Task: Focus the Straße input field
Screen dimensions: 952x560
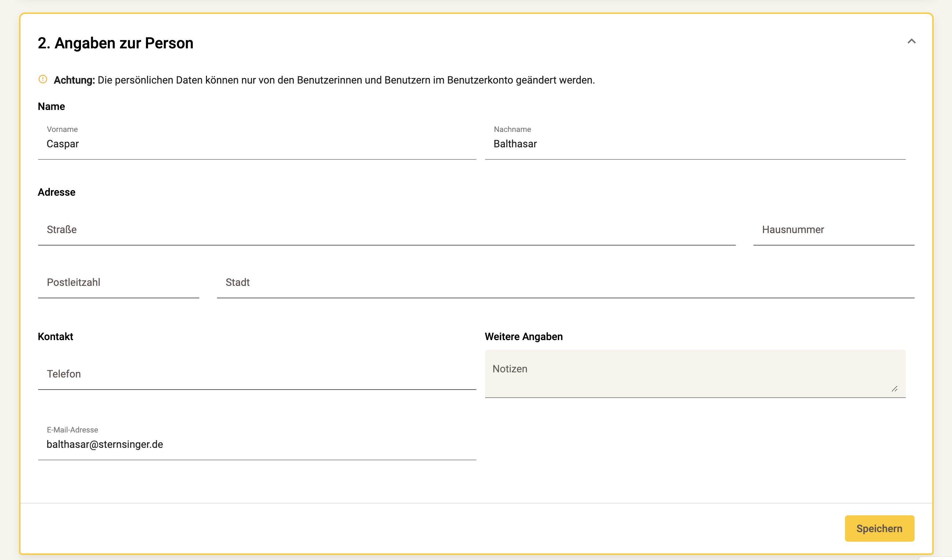Action: [x=387, y=230]
